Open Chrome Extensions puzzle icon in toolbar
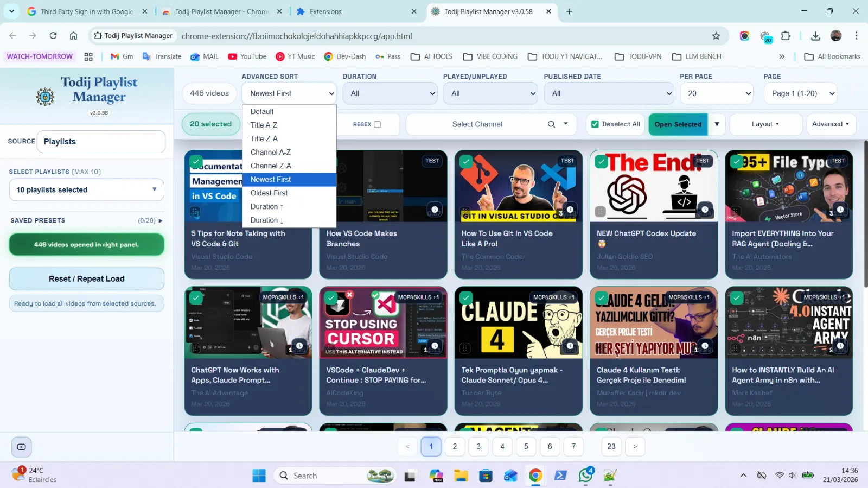This screenshot has width=868, height=488. pos(786,36)
